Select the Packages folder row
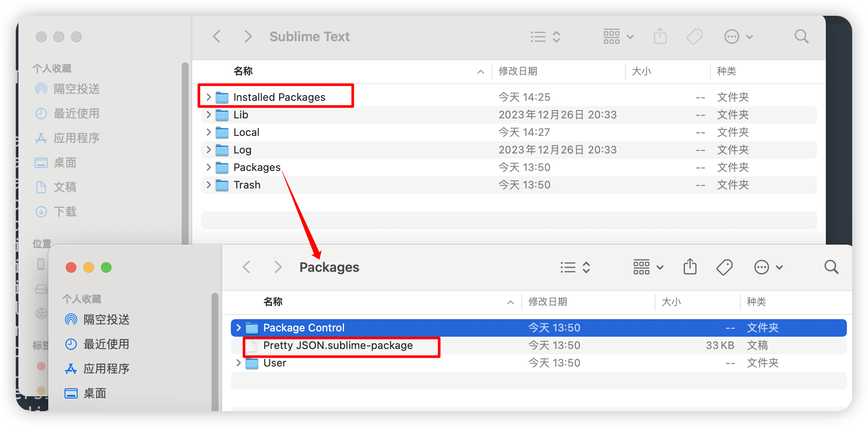Image resolution: width=868 pixels, height=427 pixels. [x=509, y=167]
